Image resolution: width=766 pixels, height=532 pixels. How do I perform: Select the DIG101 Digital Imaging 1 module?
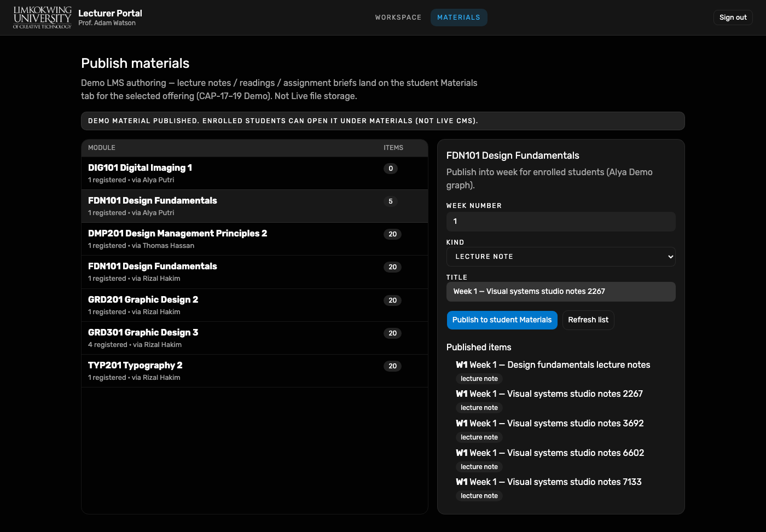[x=254, y=174]
